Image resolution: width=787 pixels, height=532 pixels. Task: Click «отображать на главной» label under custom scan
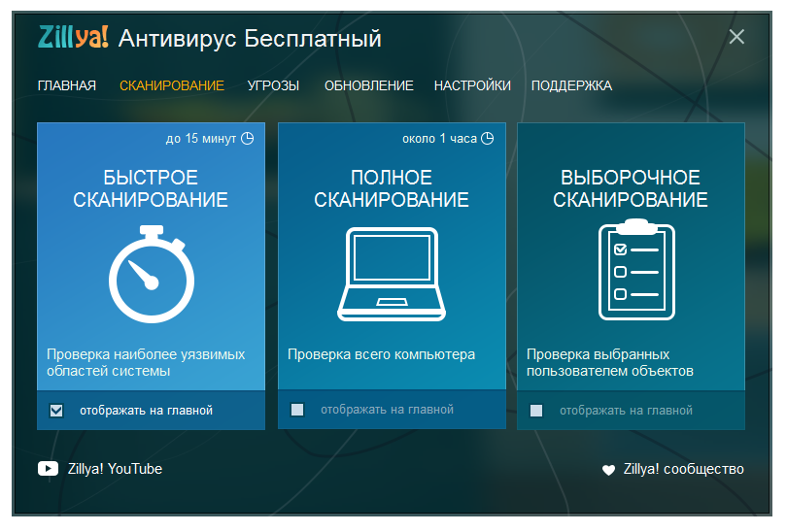point(626,411)
